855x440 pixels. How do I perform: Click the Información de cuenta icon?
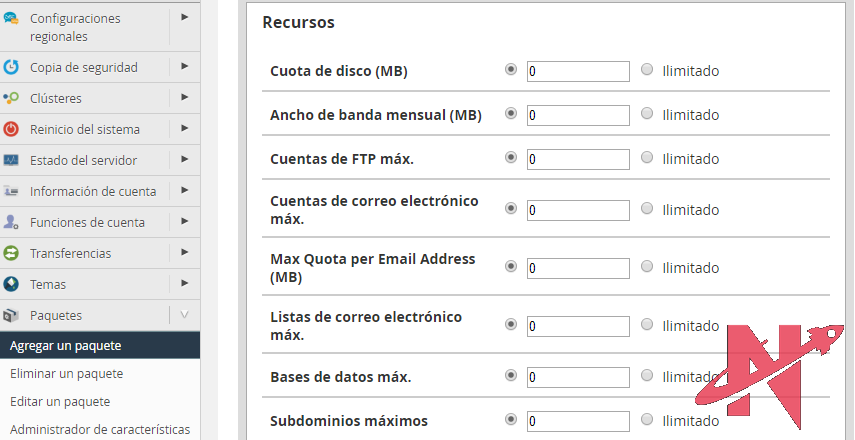[11, 191]
